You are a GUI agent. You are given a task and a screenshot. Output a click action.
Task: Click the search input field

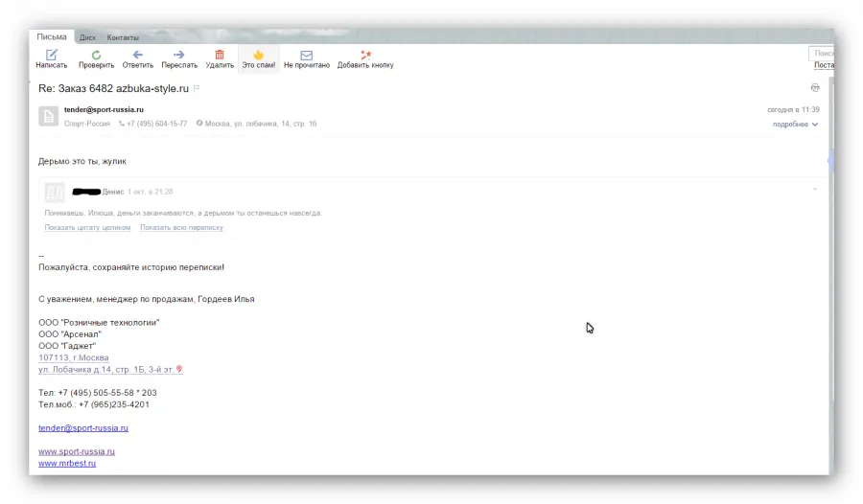tap(821, 53)
